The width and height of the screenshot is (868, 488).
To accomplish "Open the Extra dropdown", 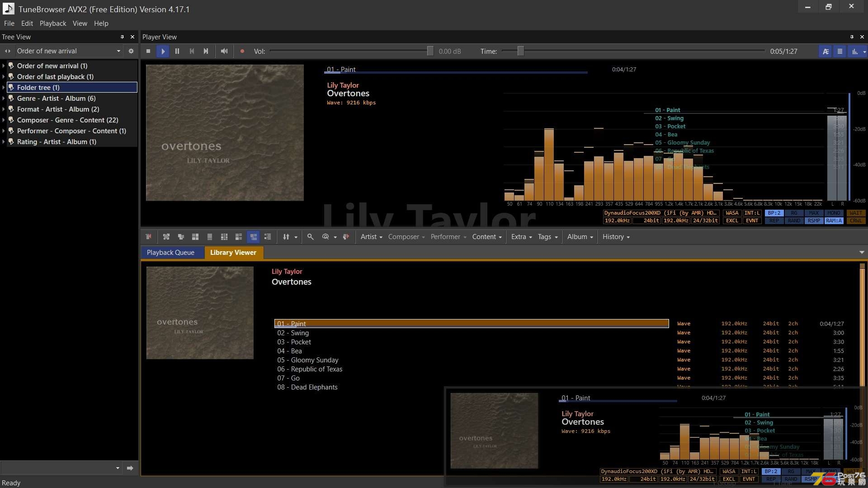I will [521, 237].
